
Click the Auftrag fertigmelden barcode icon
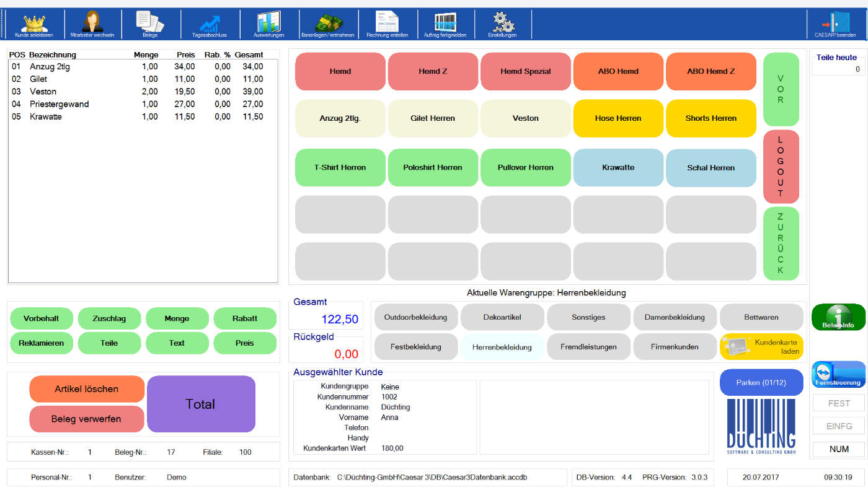tap(445, 24)
